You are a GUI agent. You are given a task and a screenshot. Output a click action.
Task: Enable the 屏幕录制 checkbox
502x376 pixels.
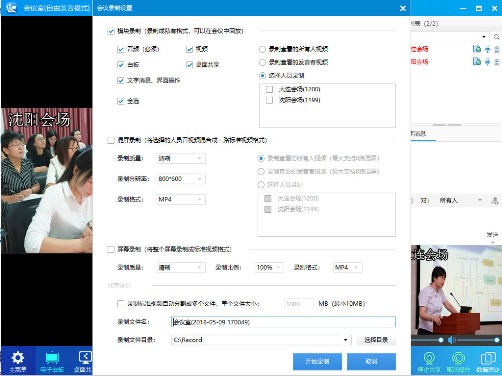111,249
